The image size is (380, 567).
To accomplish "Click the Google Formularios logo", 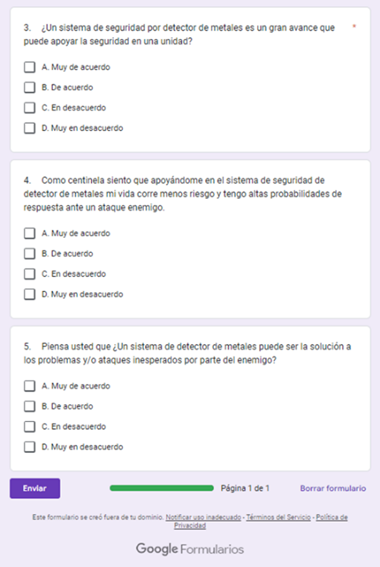I will (190, 549).
